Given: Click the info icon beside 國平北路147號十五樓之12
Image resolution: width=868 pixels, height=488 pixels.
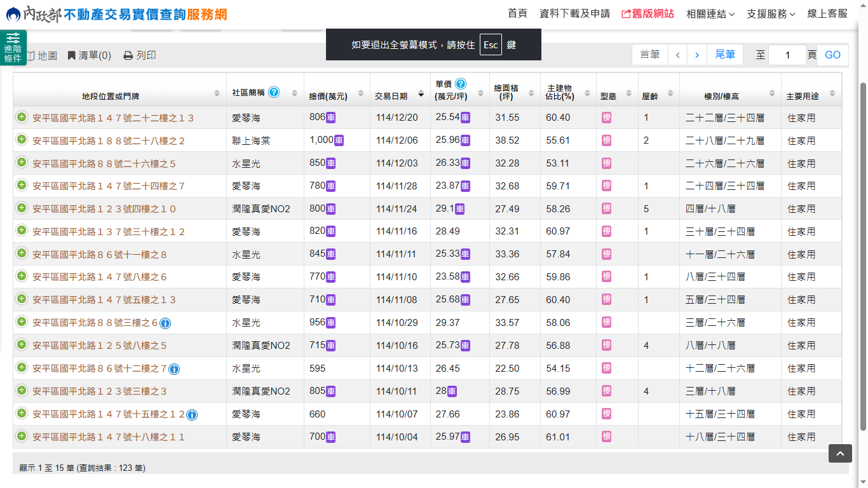Looking at the screenshot, I should pyautogui.click(x=192, y=415).
